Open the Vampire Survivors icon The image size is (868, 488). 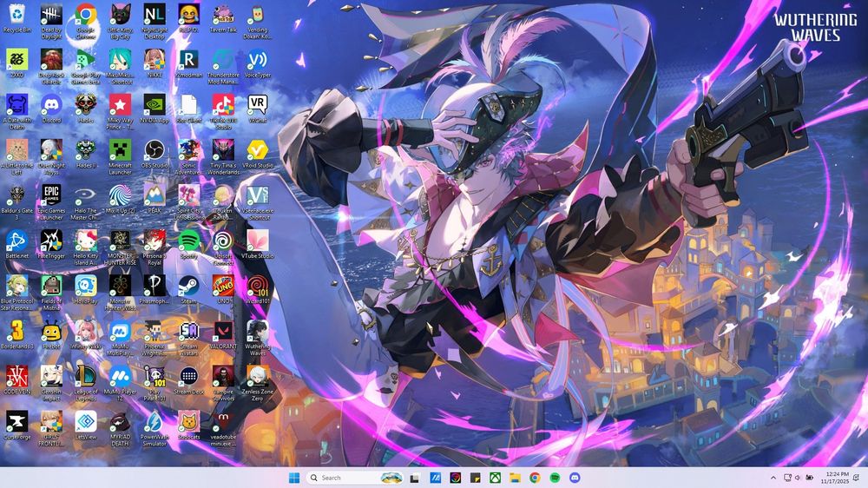[x=223, y=385]
